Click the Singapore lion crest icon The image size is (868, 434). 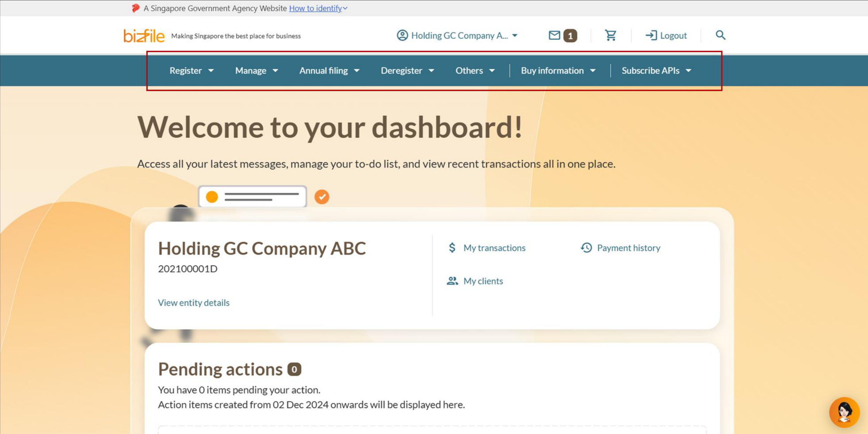(x=135, y=8)
